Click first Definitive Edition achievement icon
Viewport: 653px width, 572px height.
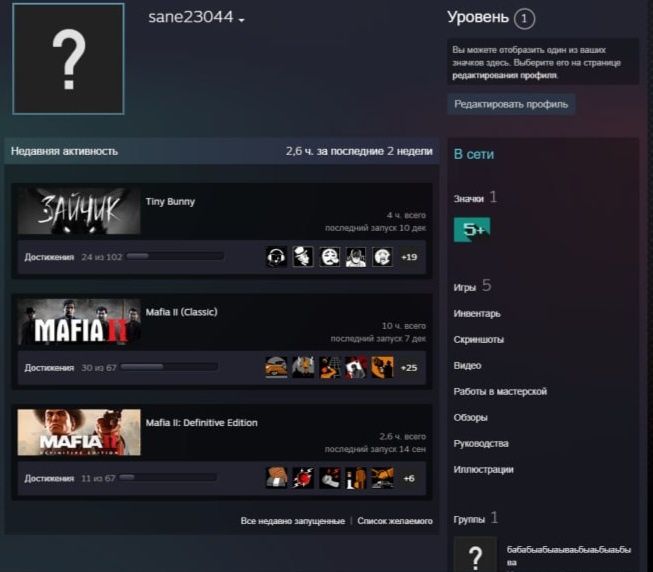point(276,478)
